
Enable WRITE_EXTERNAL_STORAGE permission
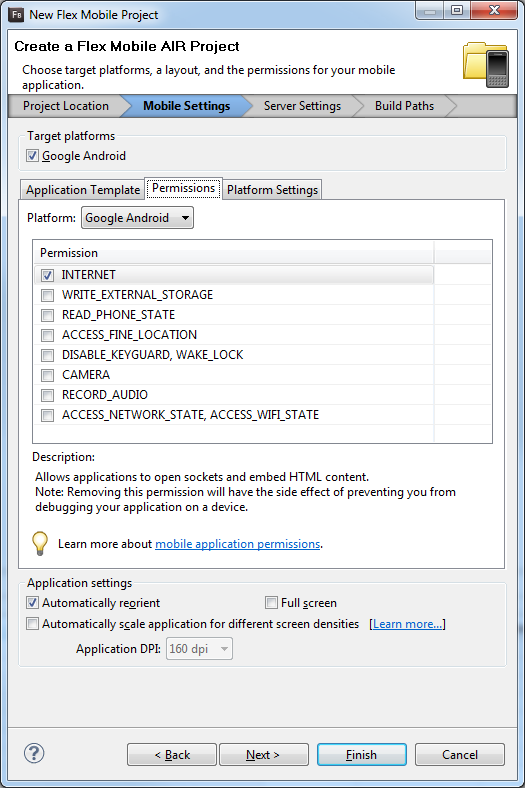(47, 295)
